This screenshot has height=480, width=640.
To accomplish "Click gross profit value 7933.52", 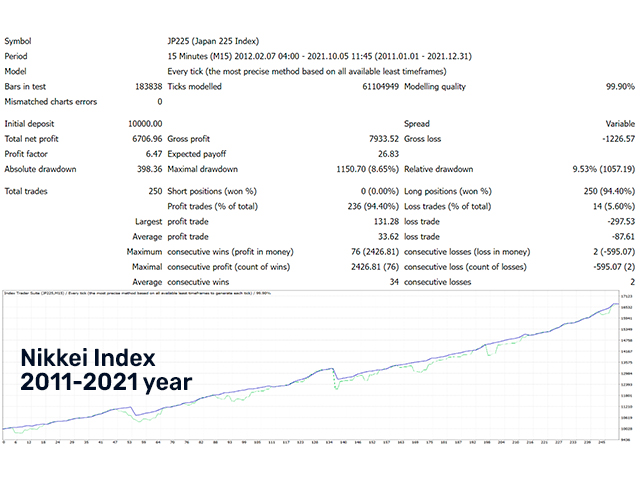I will (x=384, y=139).
